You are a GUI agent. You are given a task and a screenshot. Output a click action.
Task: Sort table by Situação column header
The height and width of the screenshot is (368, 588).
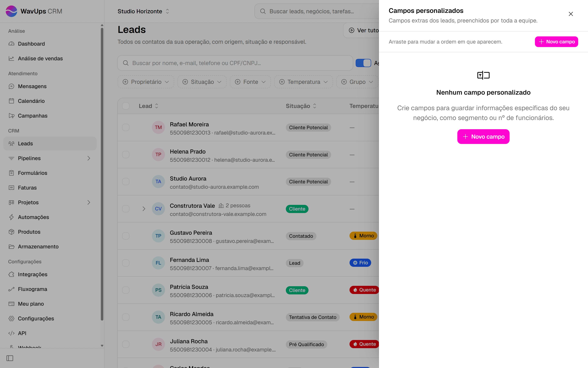301,106
